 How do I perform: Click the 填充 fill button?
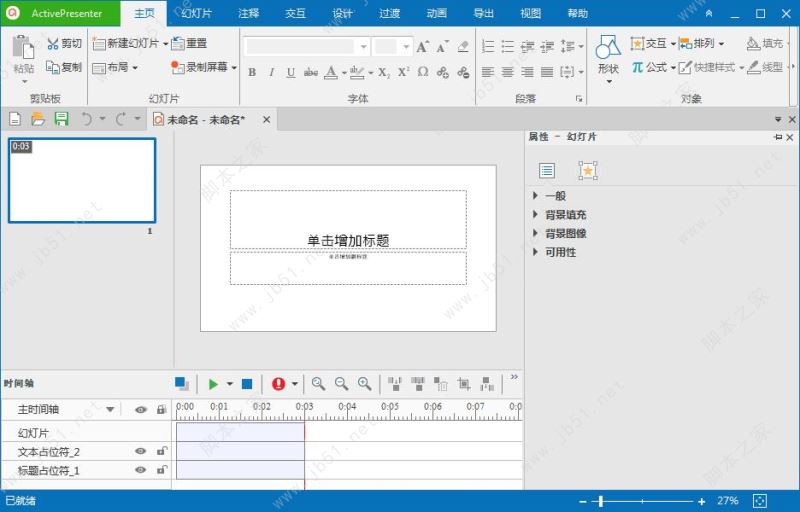coord(764,43)
